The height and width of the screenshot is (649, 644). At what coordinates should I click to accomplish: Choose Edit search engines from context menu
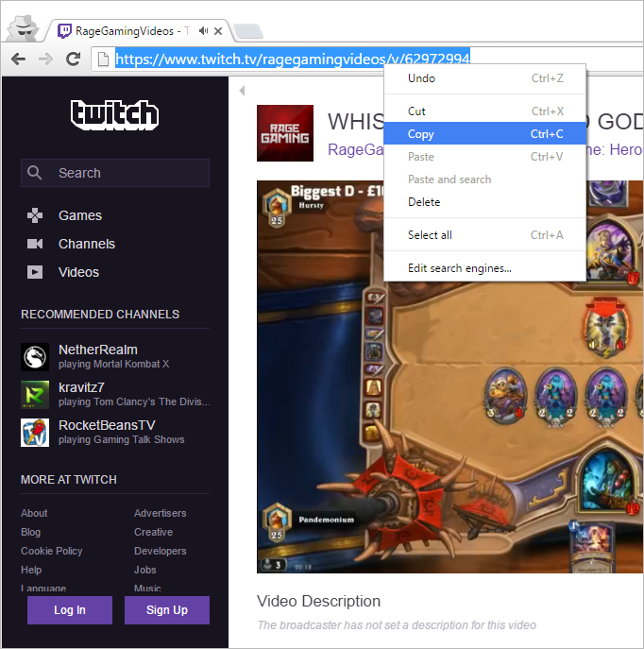point(484,268)
